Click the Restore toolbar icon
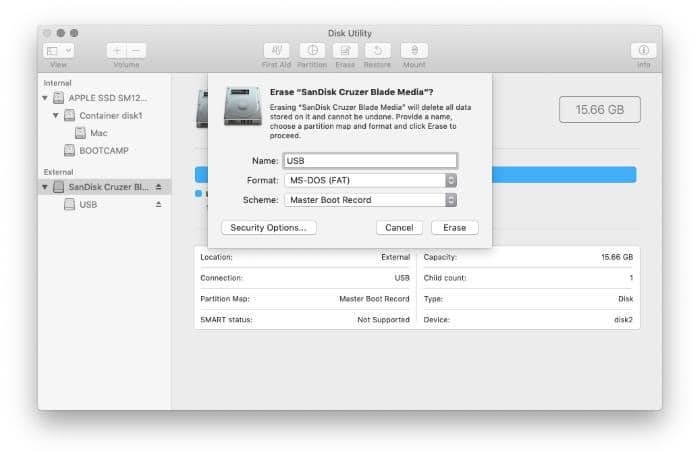 pos(377,50)
